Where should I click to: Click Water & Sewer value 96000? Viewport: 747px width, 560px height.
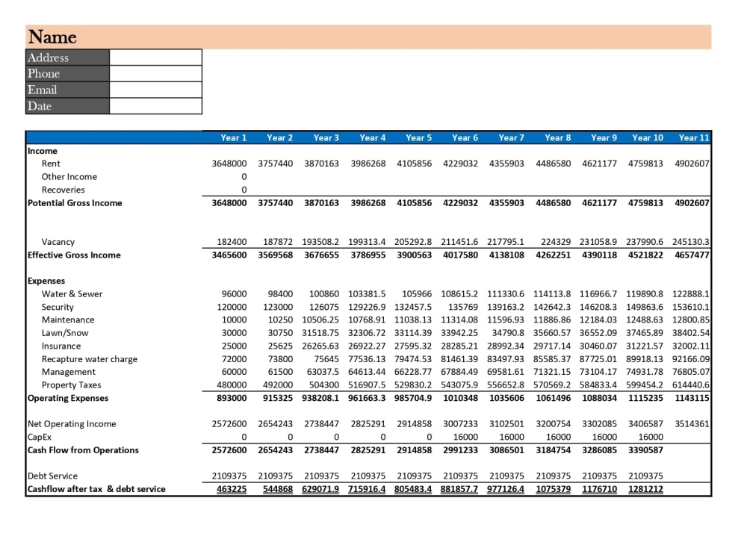click(234, 293)
